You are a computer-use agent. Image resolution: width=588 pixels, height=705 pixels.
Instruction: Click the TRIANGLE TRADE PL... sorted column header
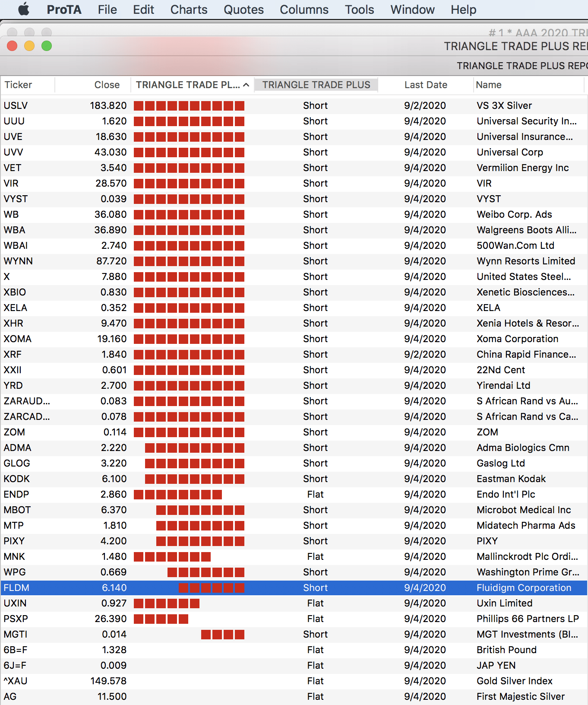(193, 85)
